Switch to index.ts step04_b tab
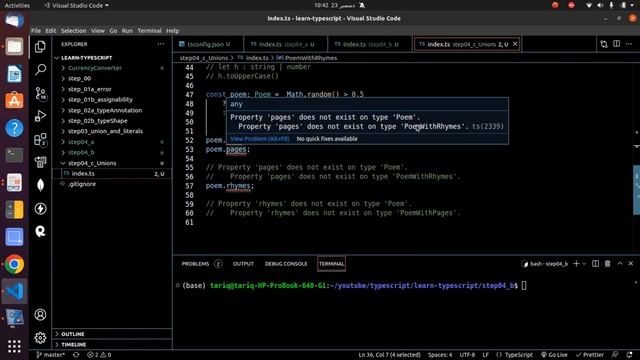This screenshot has height=360, width=640. click(370, 44)
